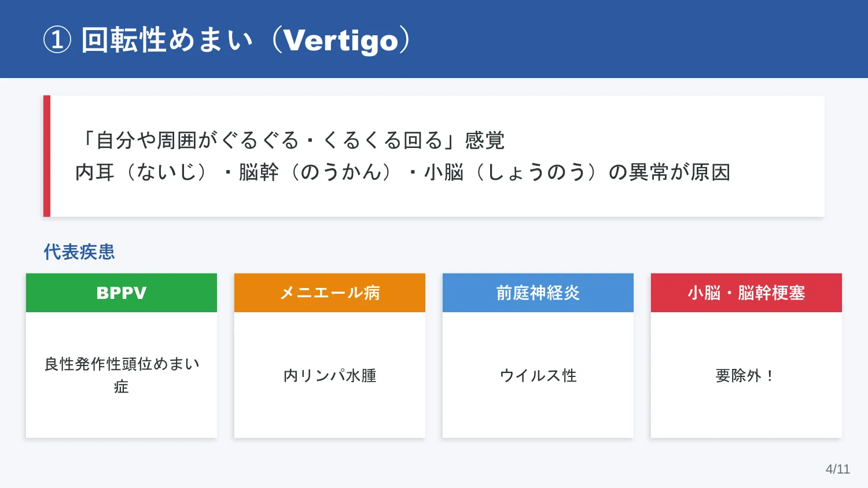This screenshot has width=868, height=488.
Task: Click the 「自分や周囲がぐるぐる」 definition line
Action: click(x=290, y=140)
